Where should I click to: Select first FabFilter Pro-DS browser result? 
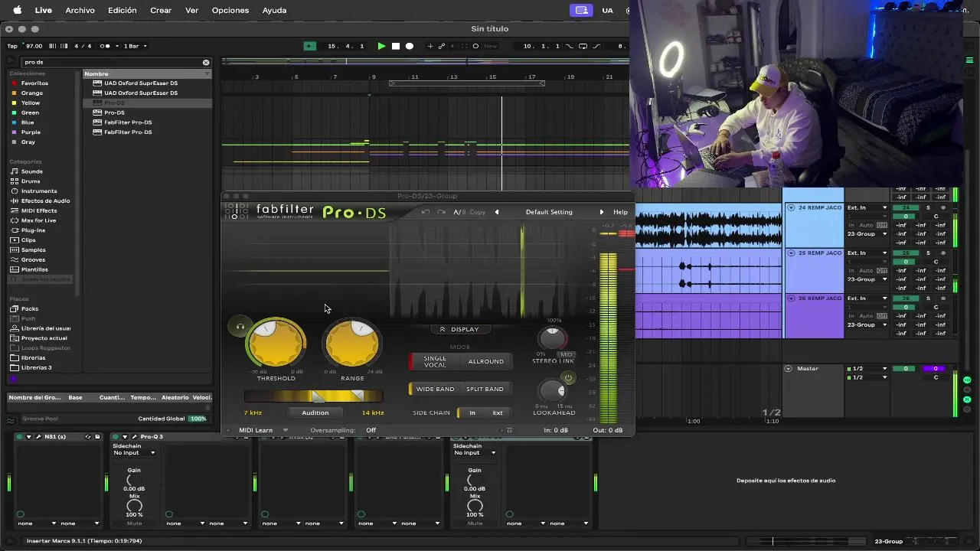(128, 122)
